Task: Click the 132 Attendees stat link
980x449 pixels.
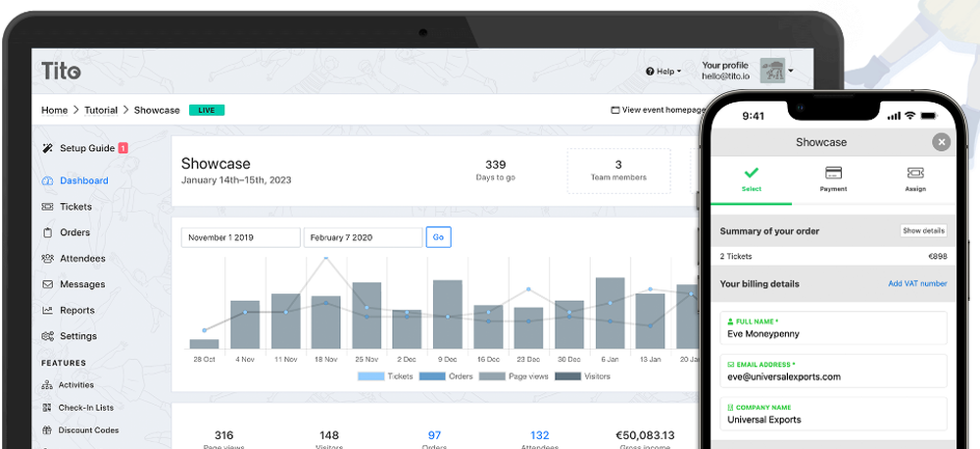Action: [x=539, y=435]
